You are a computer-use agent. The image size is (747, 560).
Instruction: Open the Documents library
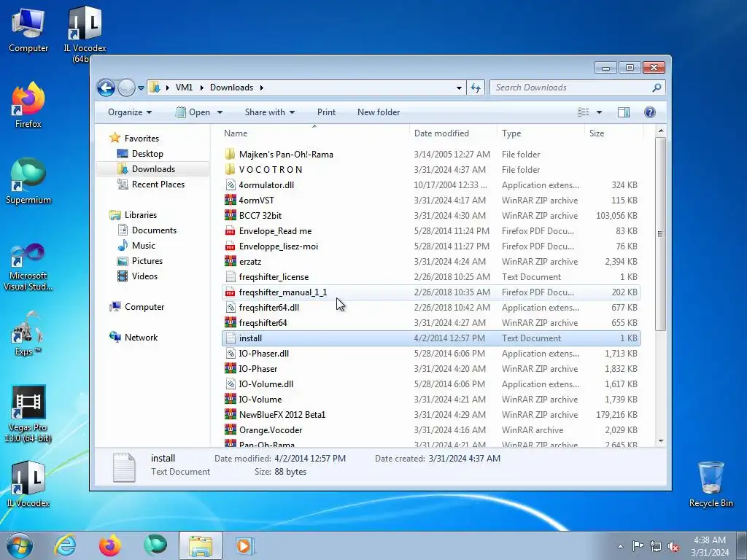coord(154,230)
